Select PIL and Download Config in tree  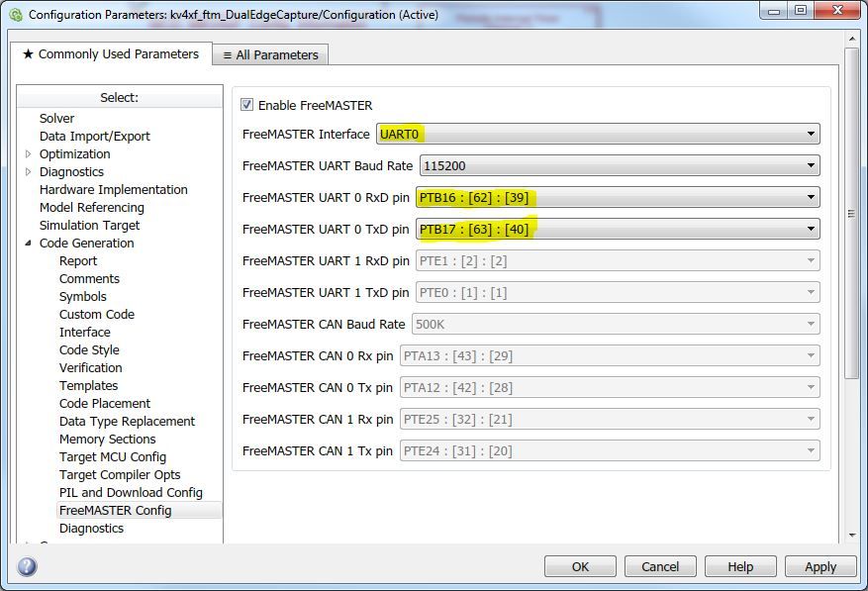pyautogui.click(x=132, y=492)
